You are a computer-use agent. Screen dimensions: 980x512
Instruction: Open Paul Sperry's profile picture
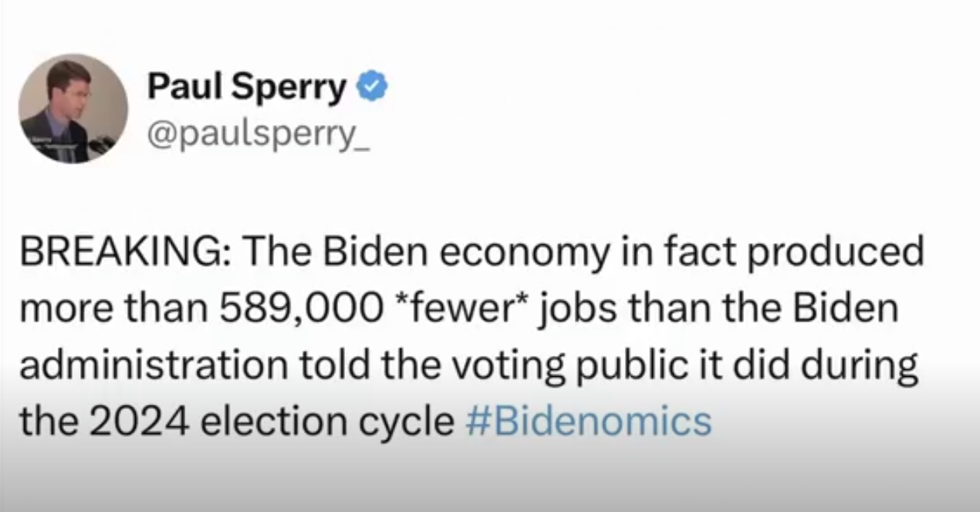73,109
